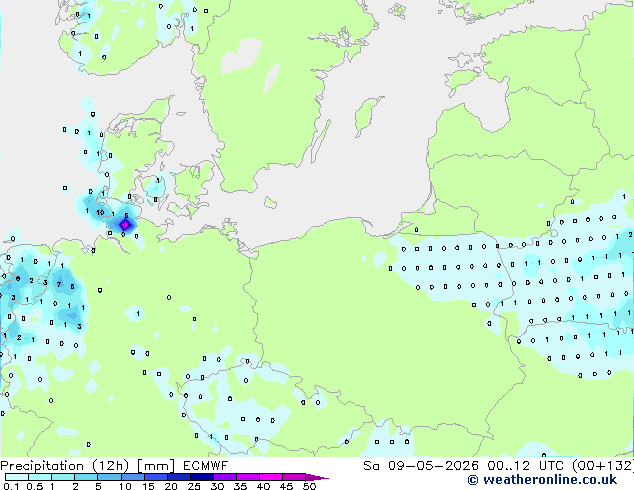
Task: Select the 1–2 mm legend swatch
Action: pyautogui.click(x=63, y=477)
